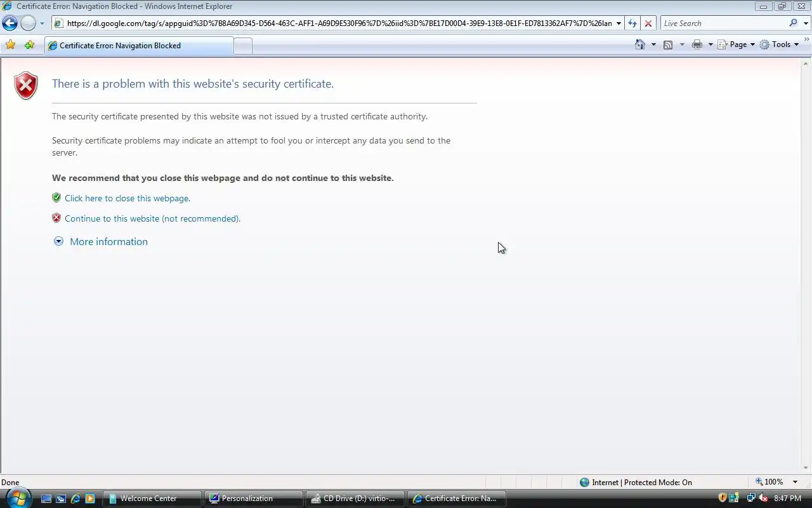Click the Internet zone globe icon
The image size is (812, 508).
(x=584, y=482)
